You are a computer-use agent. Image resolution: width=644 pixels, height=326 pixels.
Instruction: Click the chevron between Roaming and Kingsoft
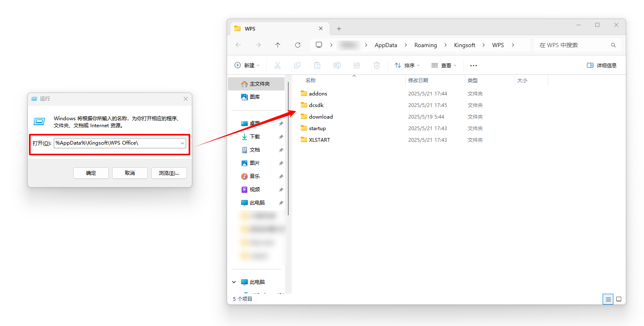pos(445,45)
